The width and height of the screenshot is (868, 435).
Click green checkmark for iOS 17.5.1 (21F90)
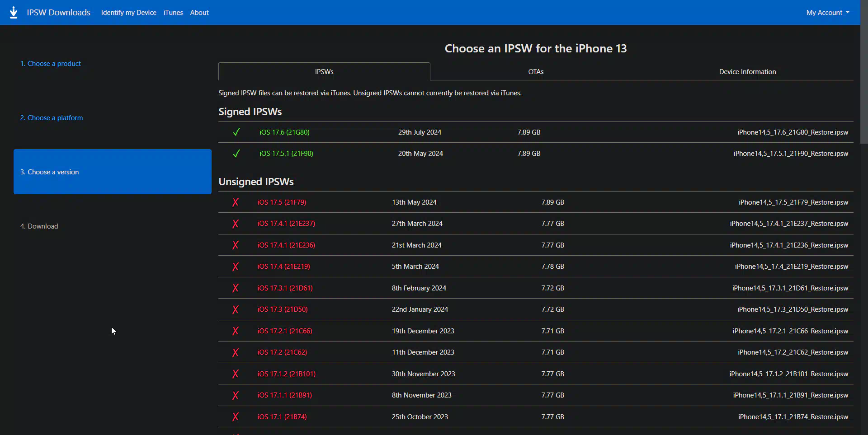[x=236, y=154]
